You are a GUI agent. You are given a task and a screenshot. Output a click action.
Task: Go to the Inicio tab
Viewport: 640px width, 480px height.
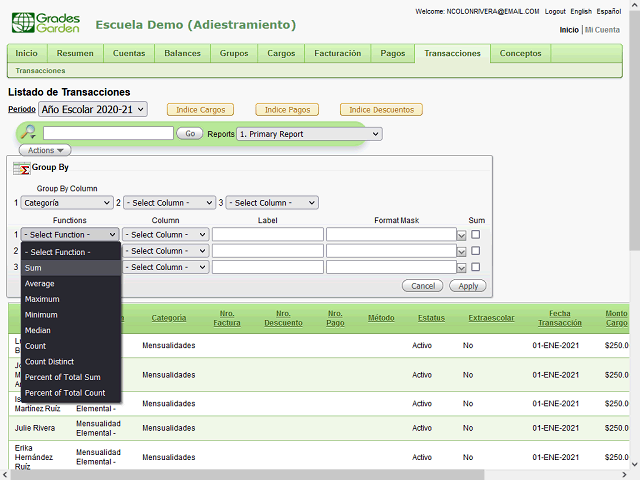pyautogui.click(x=27, y=53)
